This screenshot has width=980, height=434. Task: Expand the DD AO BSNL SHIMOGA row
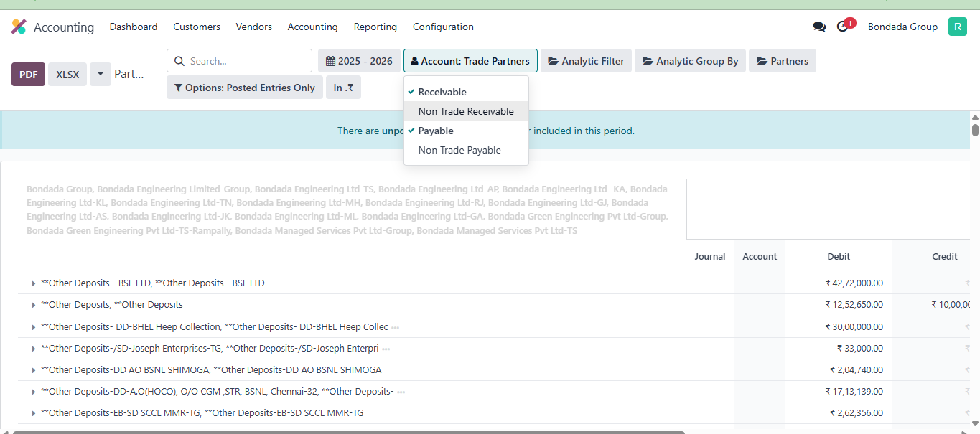pyautogui.click(x=34, y=370)
